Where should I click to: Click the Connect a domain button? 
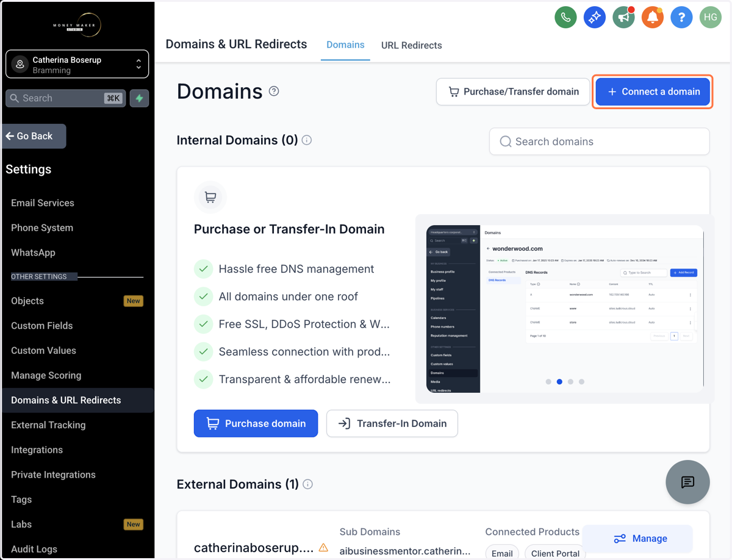[x=653, y=92]
